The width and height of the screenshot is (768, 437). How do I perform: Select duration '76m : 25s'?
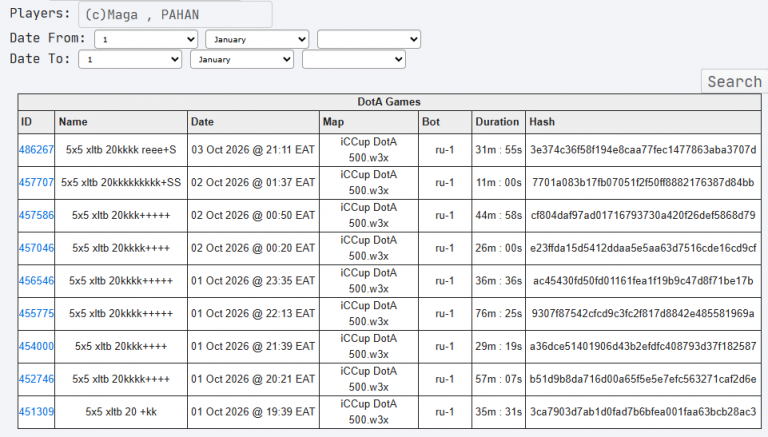(499, 314)
